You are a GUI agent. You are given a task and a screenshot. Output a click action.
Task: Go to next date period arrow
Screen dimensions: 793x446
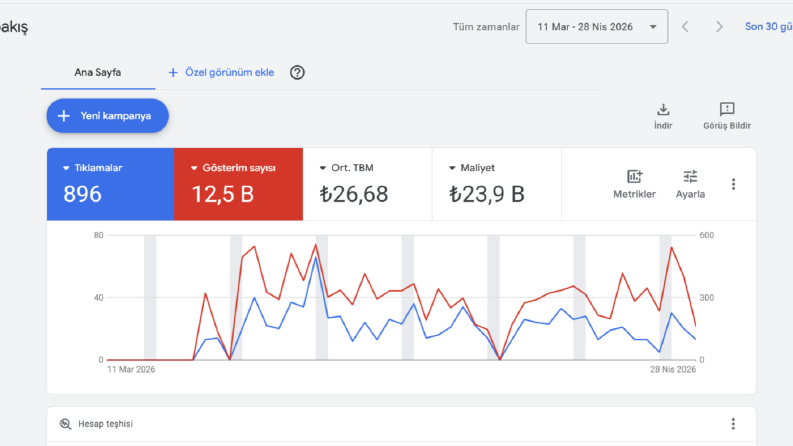719,27
